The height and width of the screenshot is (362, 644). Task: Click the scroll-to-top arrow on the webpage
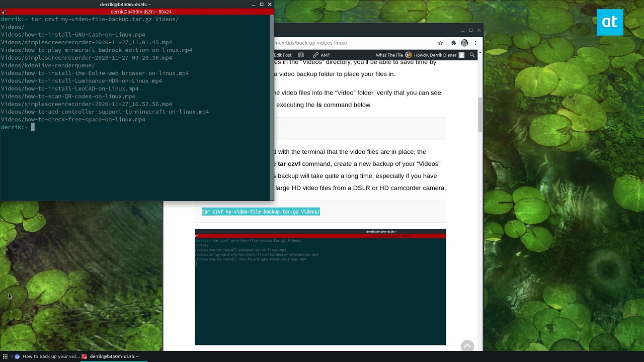pyautogui.click(x=467, y=345)
